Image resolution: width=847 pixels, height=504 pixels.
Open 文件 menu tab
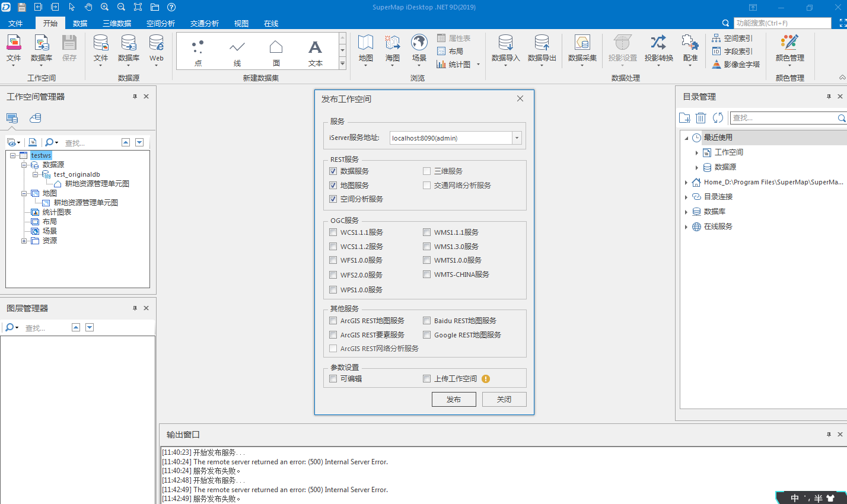pos(16,23)
